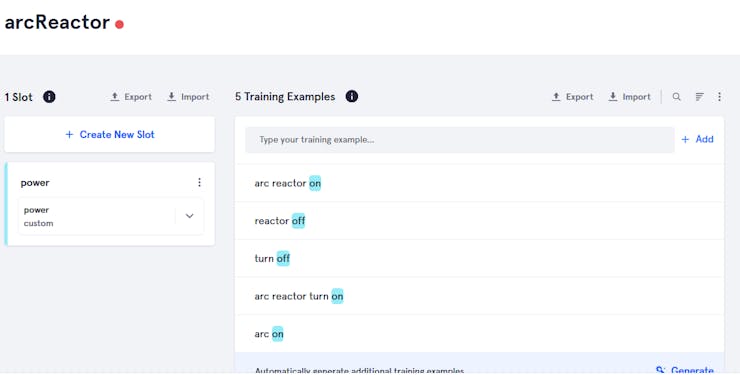Image resolution: width=740 pixels, height=375 pixels.
Task: Open the power slot three-dot menu
Action: pyautogui.click(x=199, y=182)
